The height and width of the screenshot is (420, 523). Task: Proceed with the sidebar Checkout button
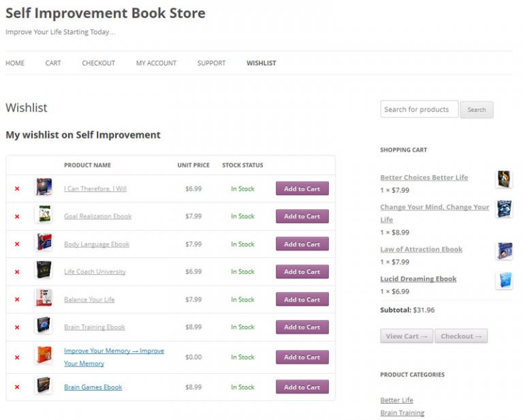[461, 336]
